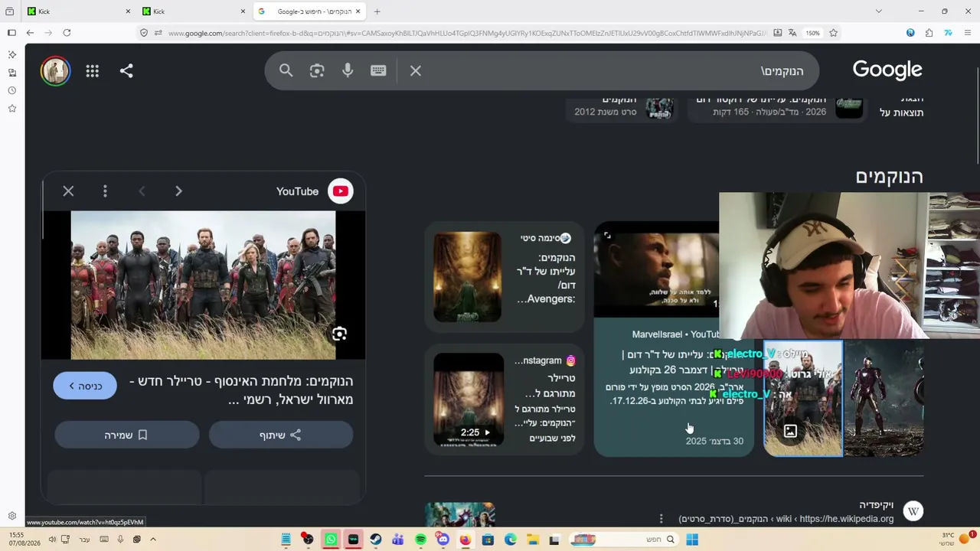Open Discord from the taskbar
This screenshot has height=551, width=980.
[443, 540]
